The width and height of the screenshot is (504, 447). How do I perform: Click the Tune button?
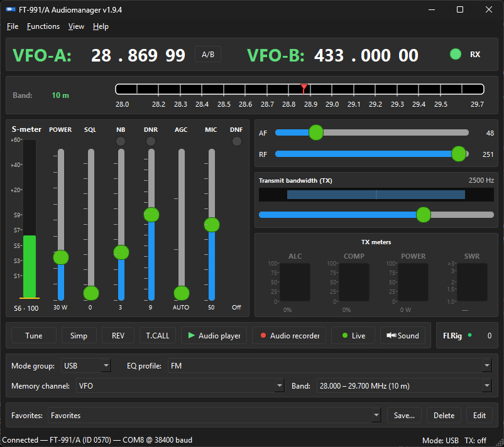(34, 336)
